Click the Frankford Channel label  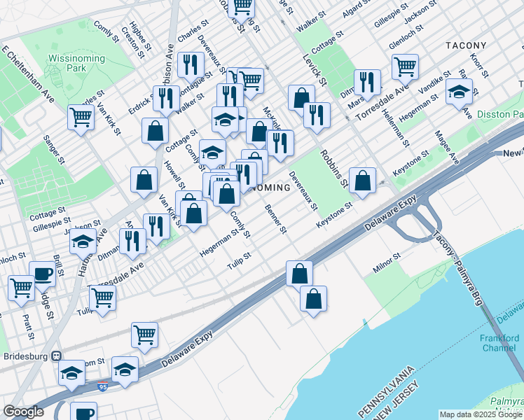click(x=499, y=343)
